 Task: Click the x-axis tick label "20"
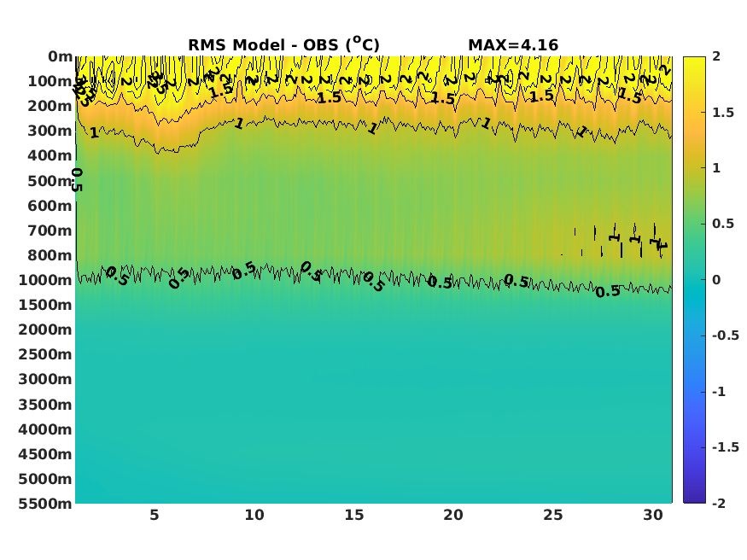click(453, 515)
